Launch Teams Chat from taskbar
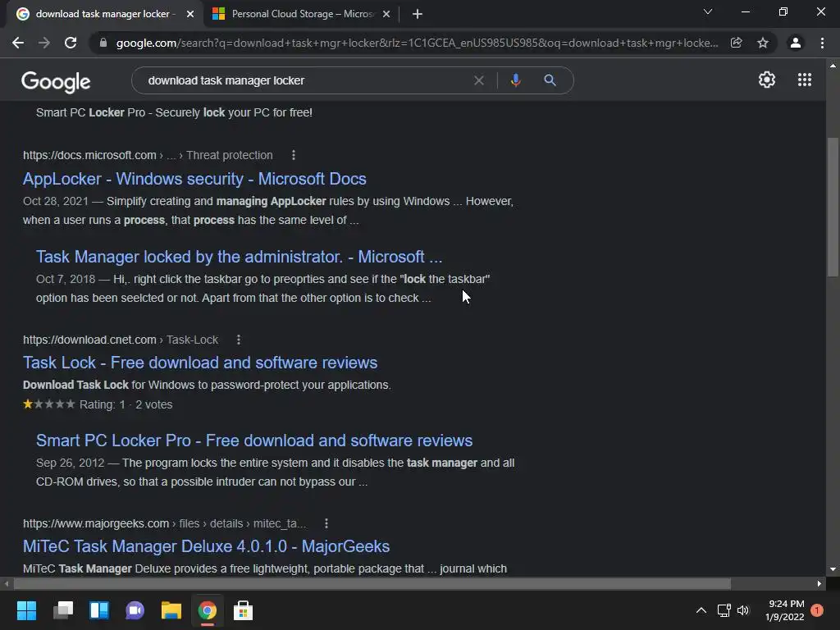Screen dimensions: 840x630 click(135, 610)
